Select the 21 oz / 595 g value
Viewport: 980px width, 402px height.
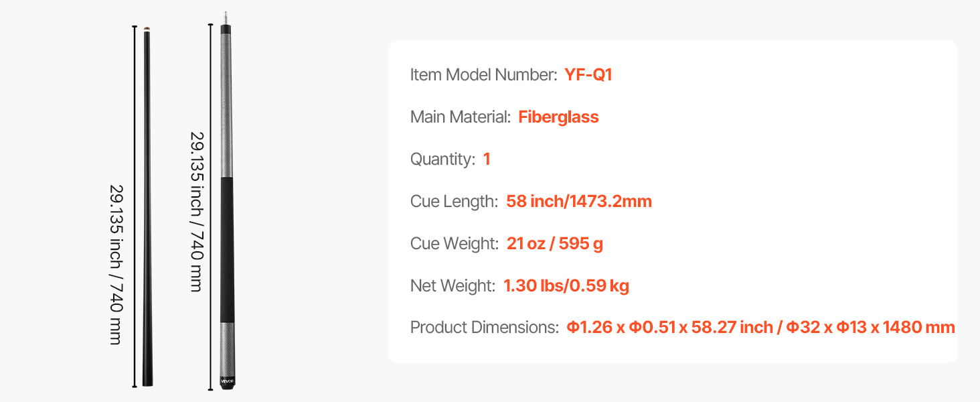pyautogui.click(x=555, y=244)
